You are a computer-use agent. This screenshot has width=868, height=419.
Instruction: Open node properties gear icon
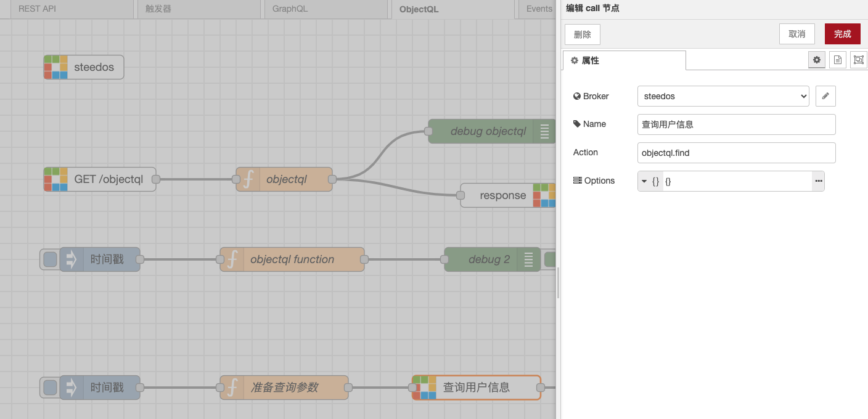(x=817, y=60)
